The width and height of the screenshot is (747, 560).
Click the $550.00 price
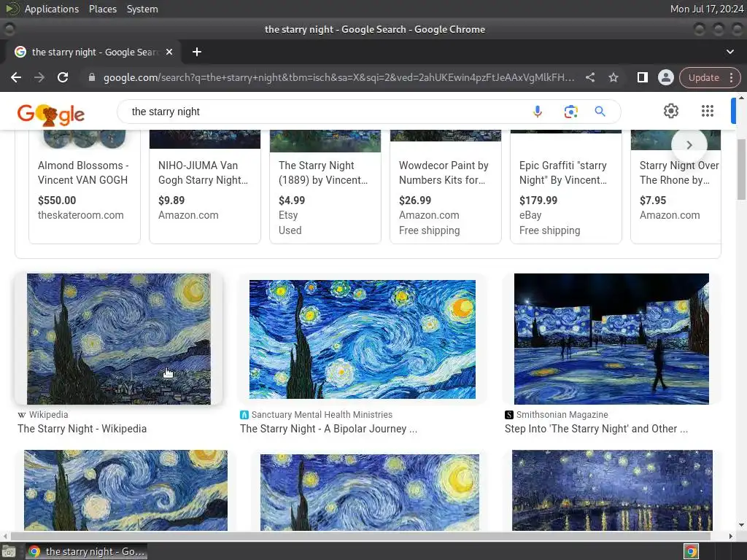[x=57, y=201]
